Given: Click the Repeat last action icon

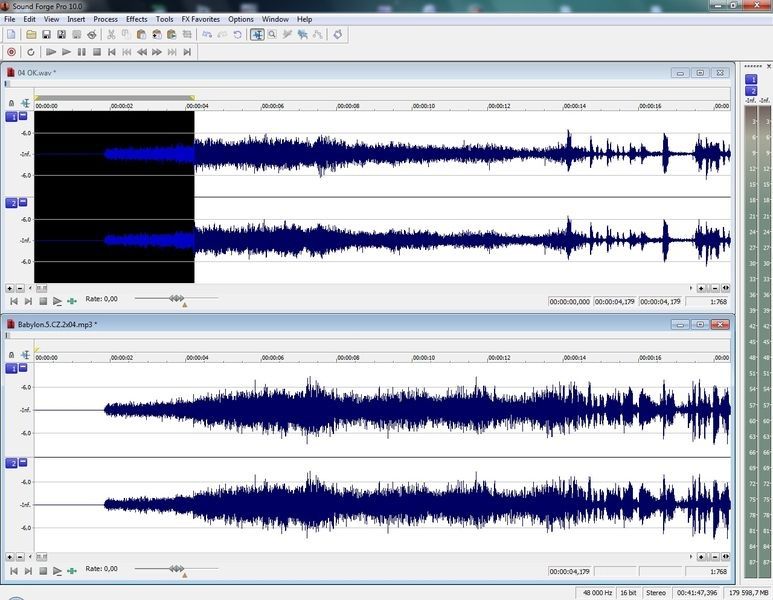Looking at the screenshot, I should click(238, 35).
